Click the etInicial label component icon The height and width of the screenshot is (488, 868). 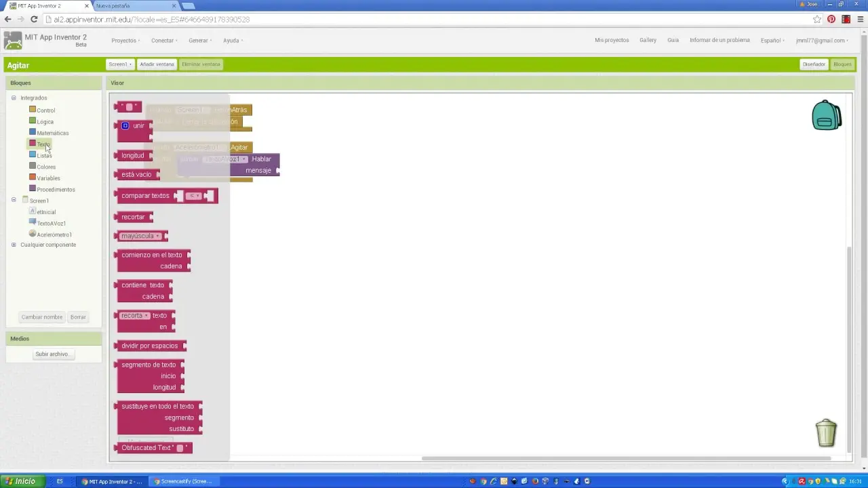[33, 211]
